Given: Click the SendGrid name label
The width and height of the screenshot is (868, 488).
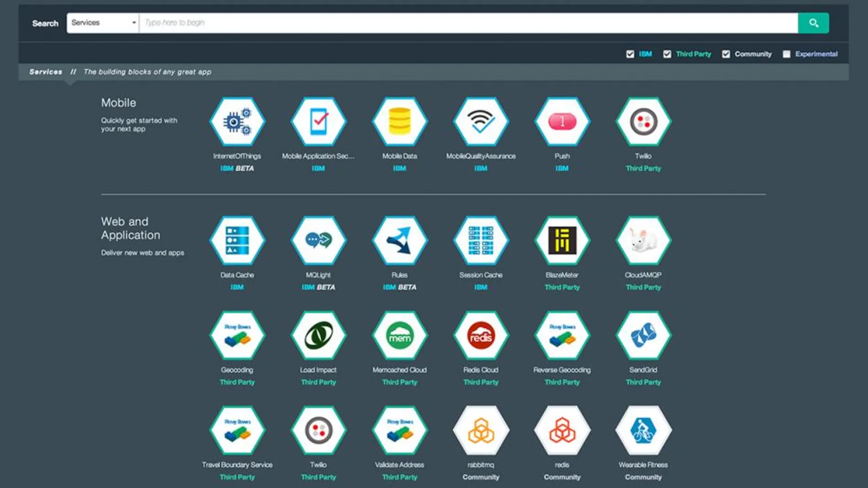Looking at the screenshot, I should tap(643, 370).
